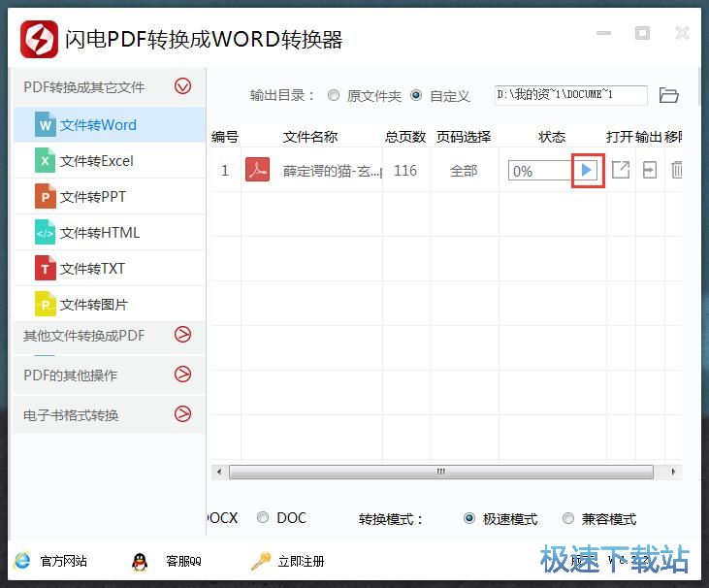Screen dimensions: 709x588
Task: Select 文件转Word in sidebar
Action: [110, 124]
